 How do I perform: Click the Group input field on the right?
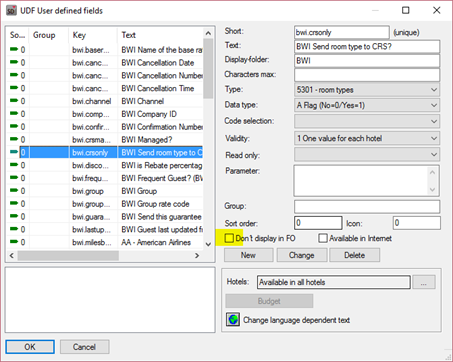point(367,206)
